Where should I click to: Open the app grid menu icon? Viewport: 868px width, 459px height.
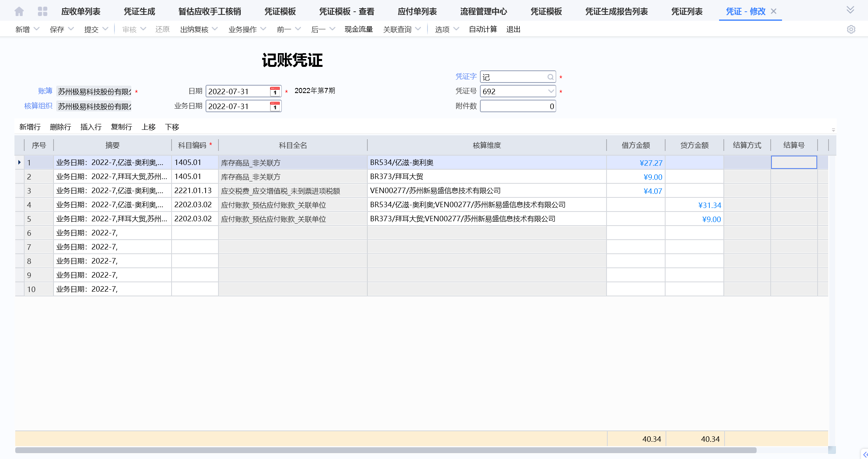tap(43, 11)
